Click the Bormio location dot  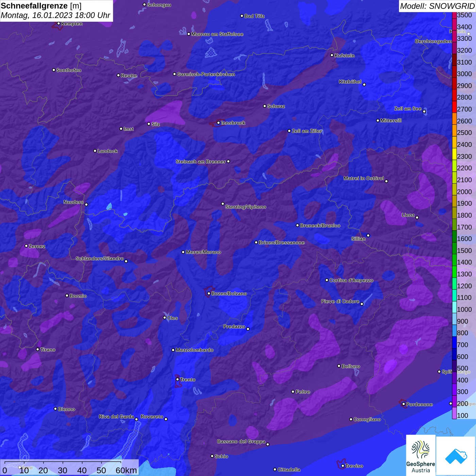click(x=67, y=295)
